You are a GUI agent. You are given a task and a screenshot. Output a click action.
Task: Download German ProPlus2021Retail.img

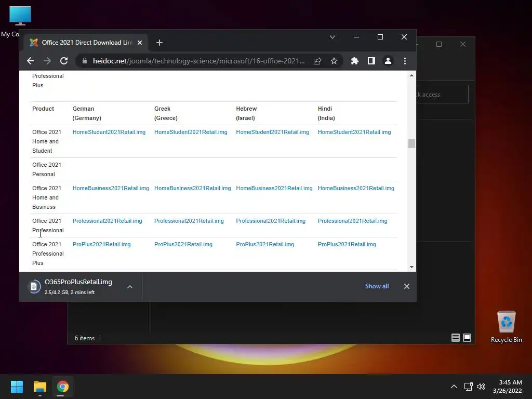[101, 245]
